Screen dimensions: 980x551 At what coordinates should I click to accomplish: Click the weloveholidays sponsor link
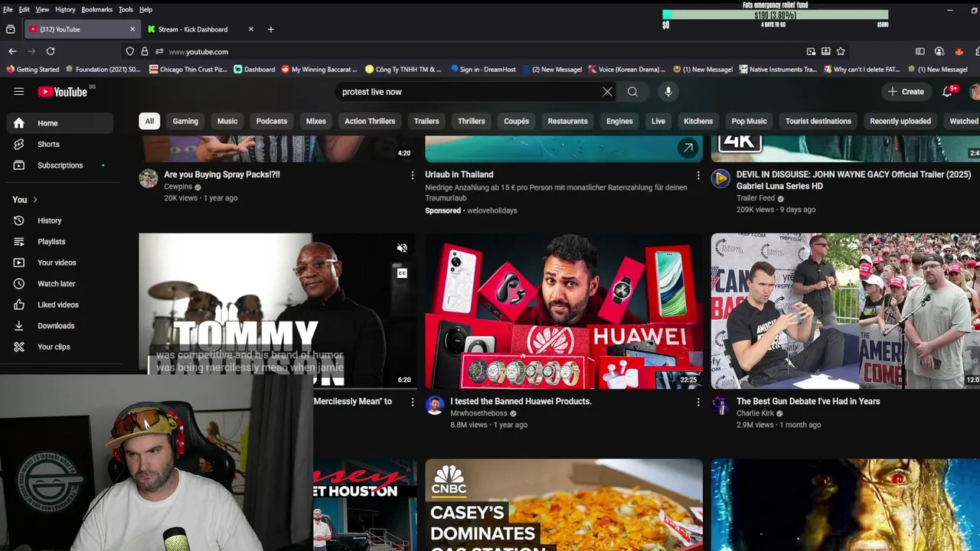[x=492, y=210]
